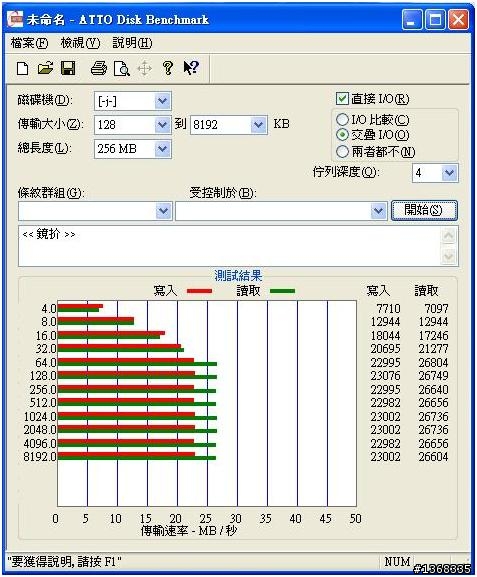This screenshot has height=577, width=477.
Task: Click the Print toolbar icon
Action: (99, 68)
